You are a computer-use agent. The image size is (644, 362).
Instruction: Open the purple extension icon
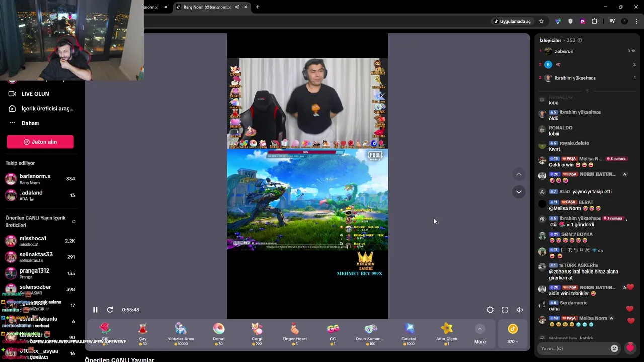click(x=582, y=21)
